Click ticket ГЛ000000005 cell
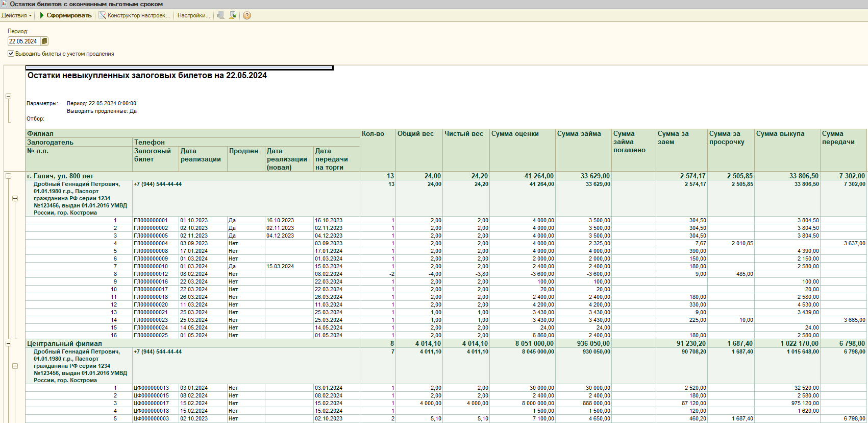This screenshot has height=423, width=868. 156,236
